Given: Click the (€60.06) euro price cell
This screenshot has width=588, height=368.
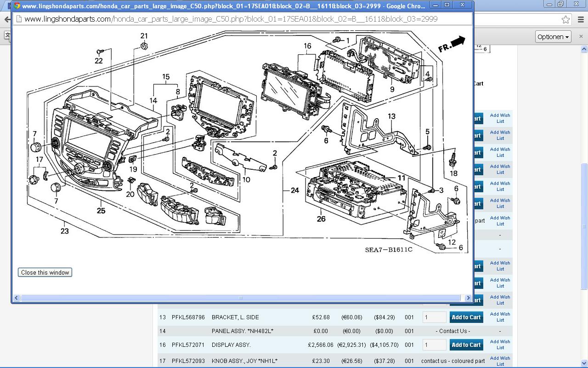Looking at the screenshot, I should tap(351, 317).
